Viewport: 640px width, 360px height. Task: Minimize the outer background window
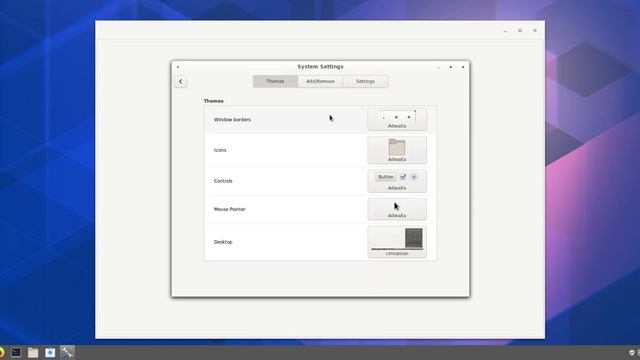505,31
